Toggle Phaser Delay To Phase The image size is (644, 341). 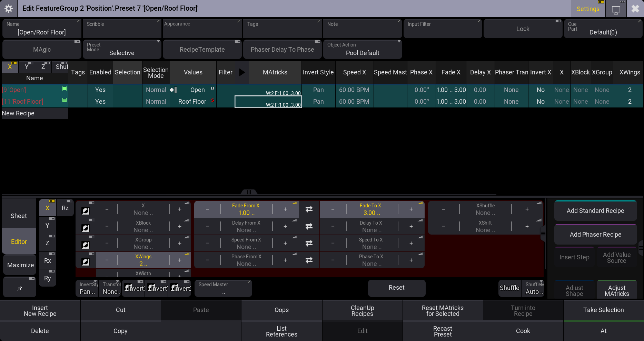click(x=282, y=50)
